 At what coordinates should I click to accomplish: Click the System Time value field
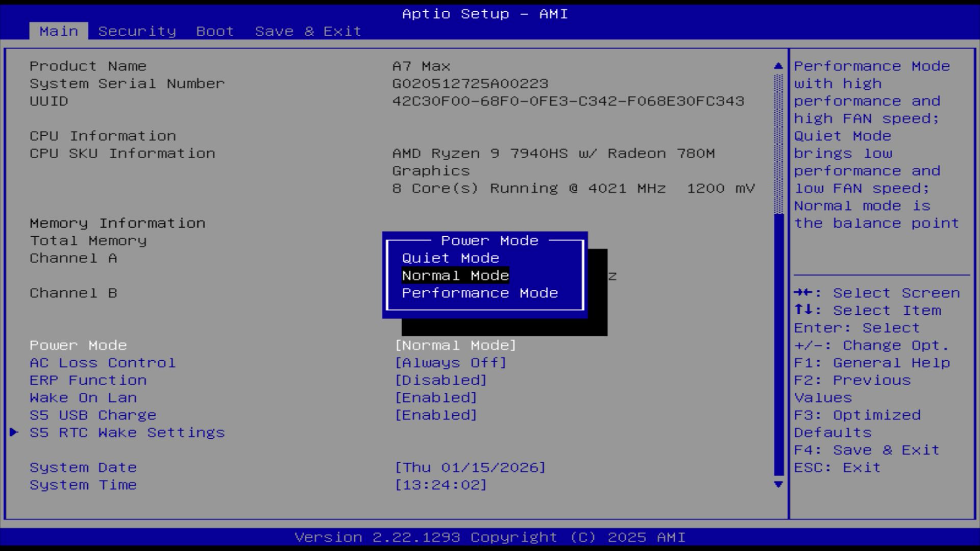(x=440, y=485)
